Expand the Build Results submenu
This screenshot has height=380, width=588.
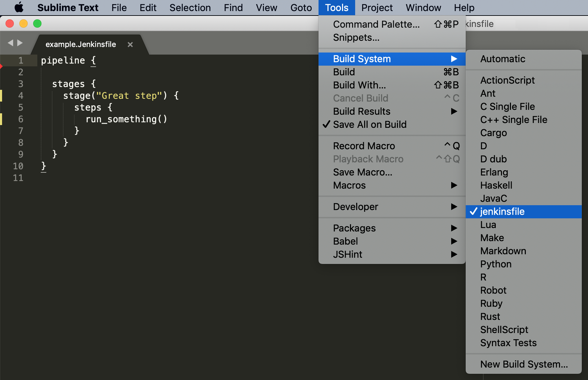tap(392, 111)
